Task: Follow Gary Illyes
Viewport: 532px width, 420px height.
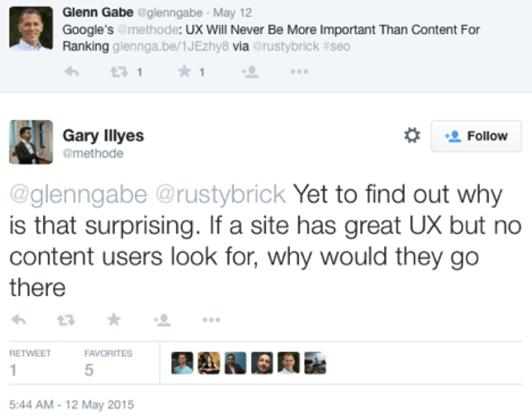Action: pyautogui.click(x=476, y=136)
